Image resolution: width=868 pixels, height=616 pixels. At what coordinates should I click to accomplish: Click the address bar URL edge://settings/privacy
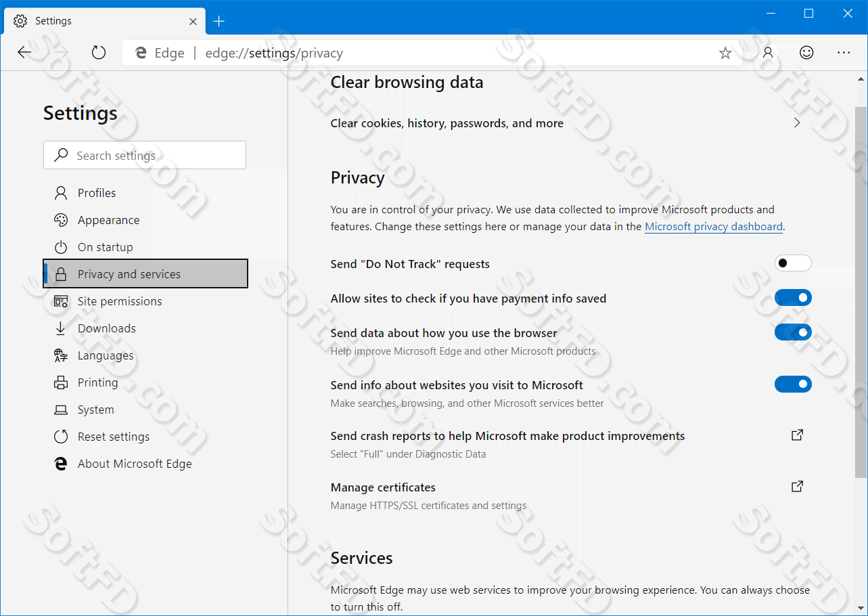[274, 53]
